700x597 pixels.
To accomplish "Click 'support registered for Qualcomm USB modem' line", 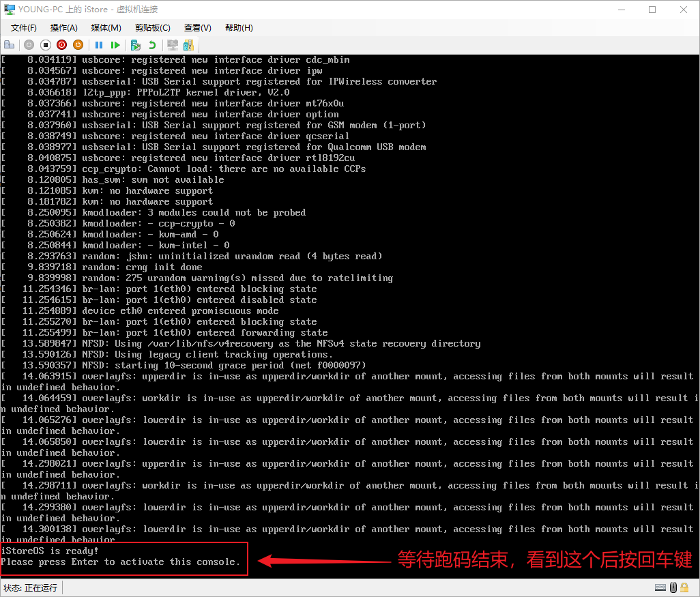I will [x=214, y=147].
